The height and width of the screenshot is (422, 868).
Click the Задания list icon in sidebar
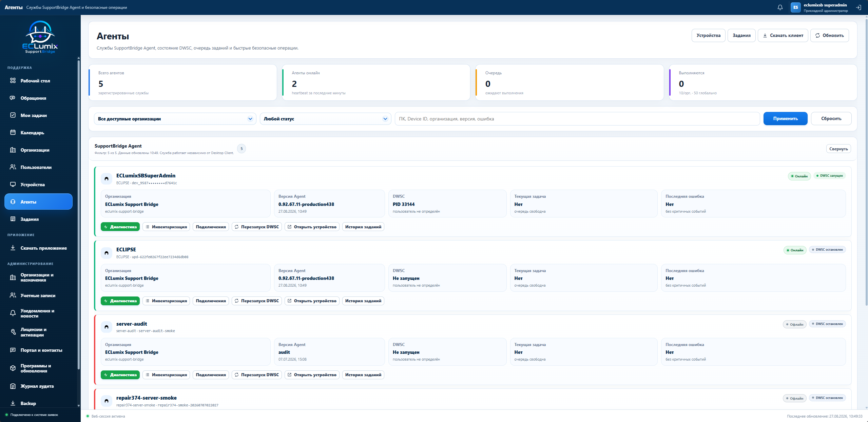click(13, 219)
